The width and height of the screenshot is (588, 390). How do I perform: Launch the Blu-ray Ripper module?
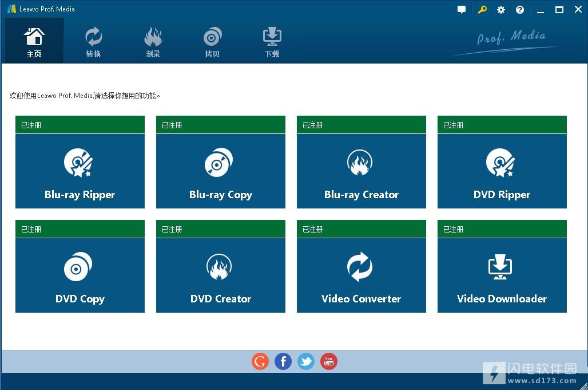(80, 171)
